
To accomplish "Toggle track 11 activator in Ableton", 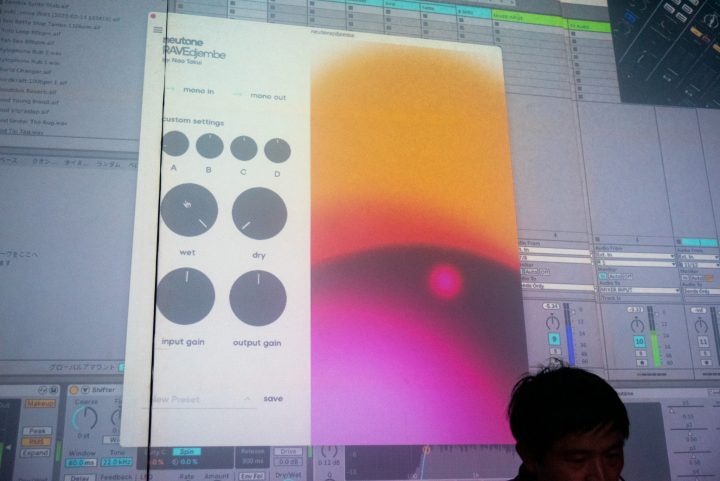I will [x=703, y=342].
